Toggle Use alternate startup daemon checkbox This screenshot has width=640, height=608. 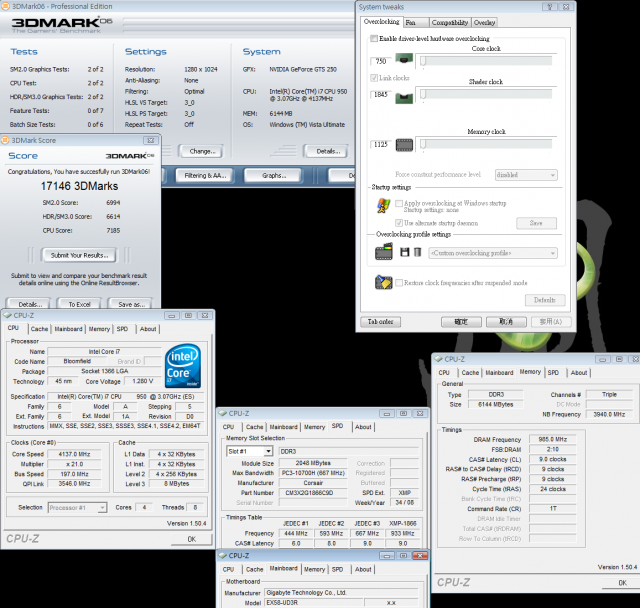tap(399, 223)
